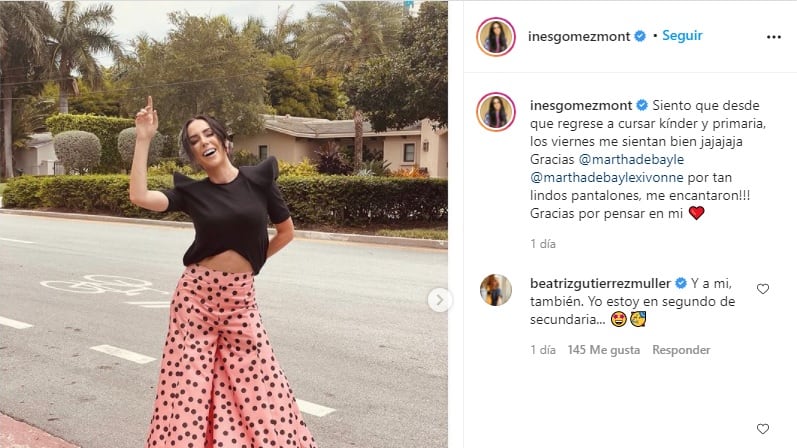Click the verified badge beside header username

pyautogui.click(x=640, y=36)
